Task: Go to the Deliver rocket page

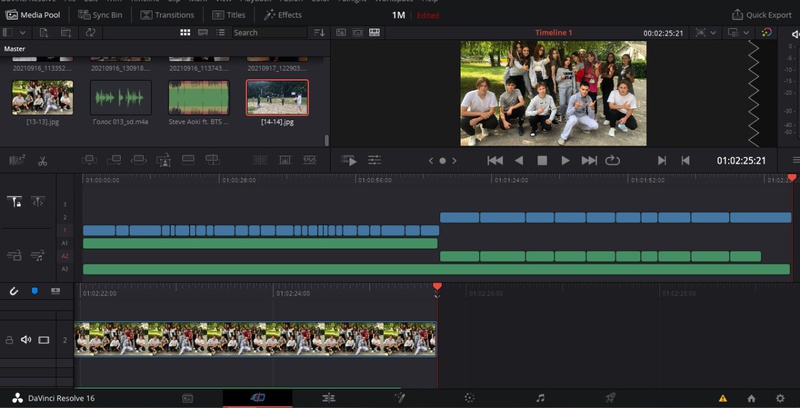Action: 610,398
